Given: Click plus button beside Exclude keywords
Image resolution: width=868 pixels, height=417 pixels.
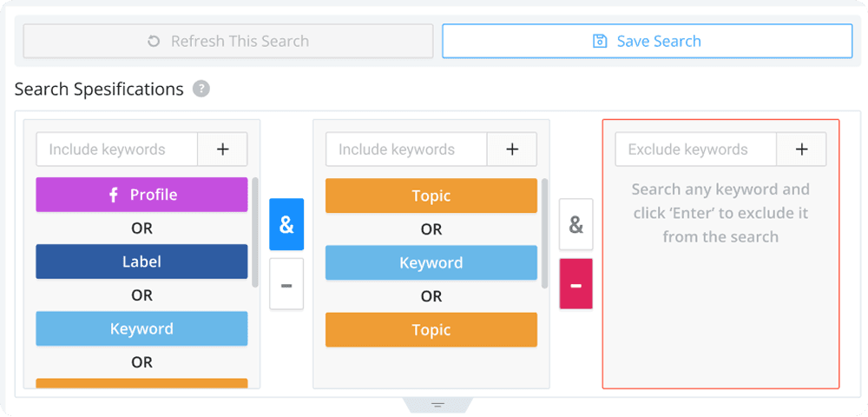Looking at the screenshot, I should 801,149.
